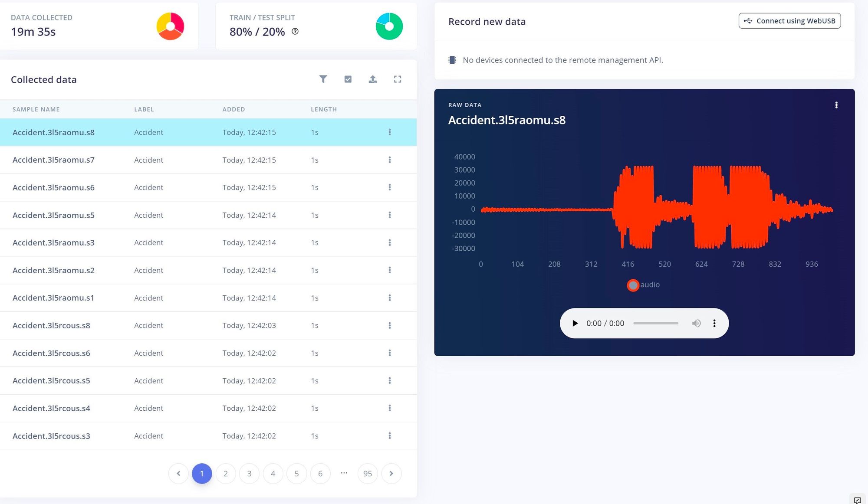Open the actions menu for Accident.3l5raomu.s7

pyautogui.click(x=389, y=160)
